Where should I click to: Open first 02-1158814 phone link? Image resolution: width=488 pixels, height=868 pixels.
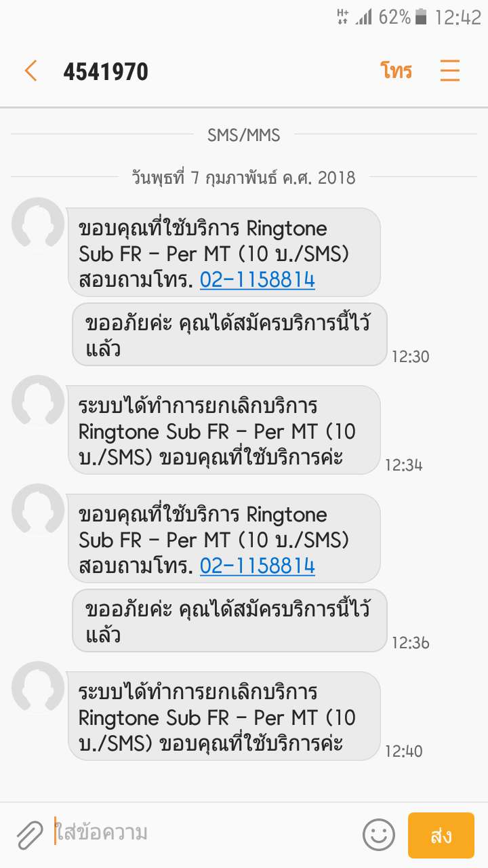[x=258, y=280]
